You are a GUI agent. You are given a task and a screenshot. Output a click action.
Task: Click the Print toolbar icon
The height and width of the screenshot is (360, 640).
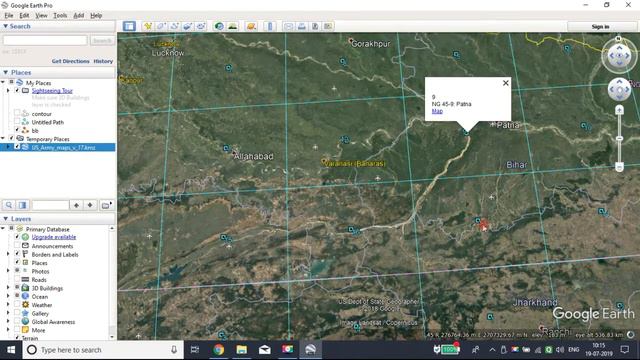click(x=302, y=26)
